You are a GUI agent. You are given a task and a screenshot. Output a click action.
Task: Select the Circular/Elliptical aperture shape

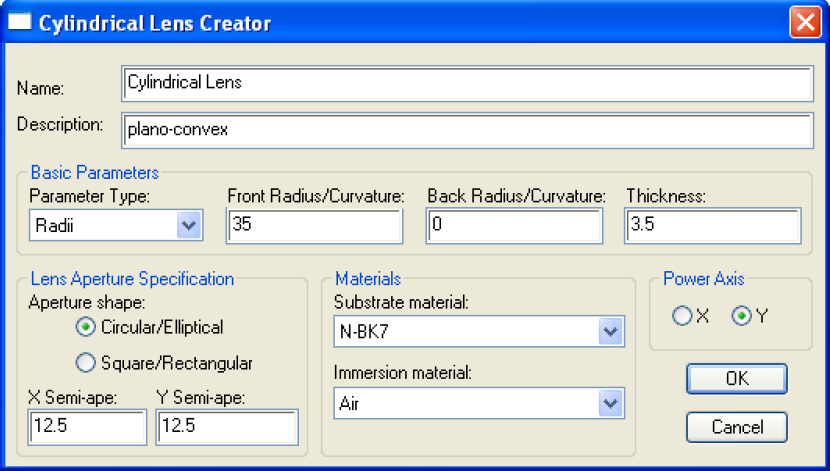pos(86,327)
